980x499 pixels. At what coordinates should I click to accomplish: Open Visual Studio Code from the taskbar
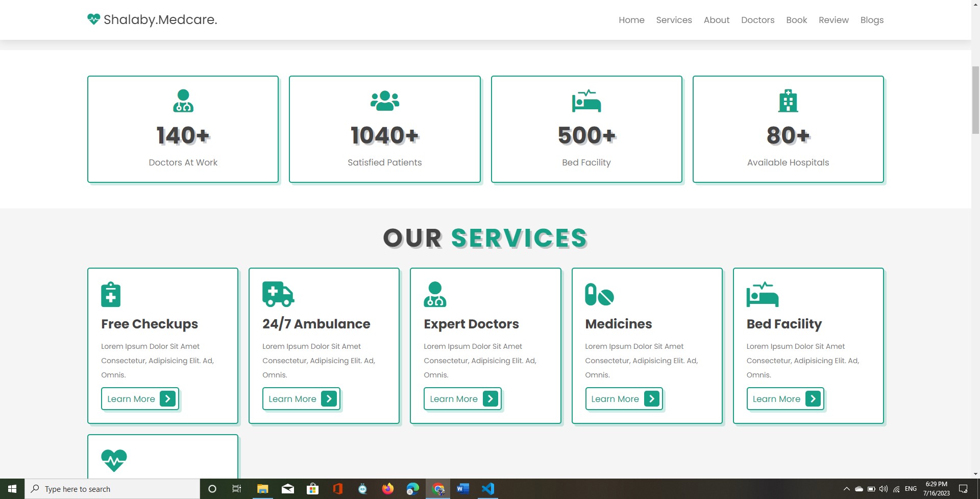487,489
